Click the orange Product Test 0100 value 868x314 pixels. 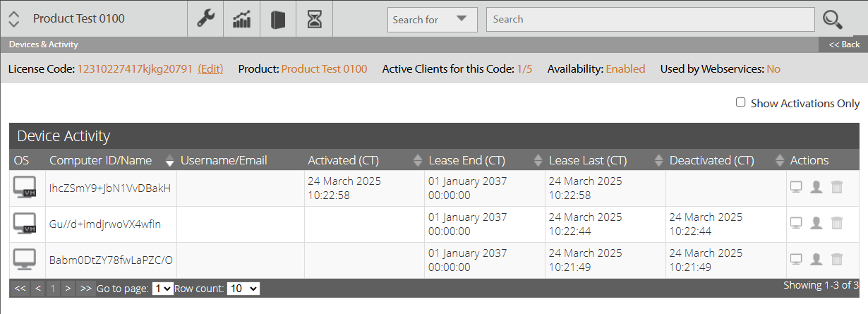(325, 69)
